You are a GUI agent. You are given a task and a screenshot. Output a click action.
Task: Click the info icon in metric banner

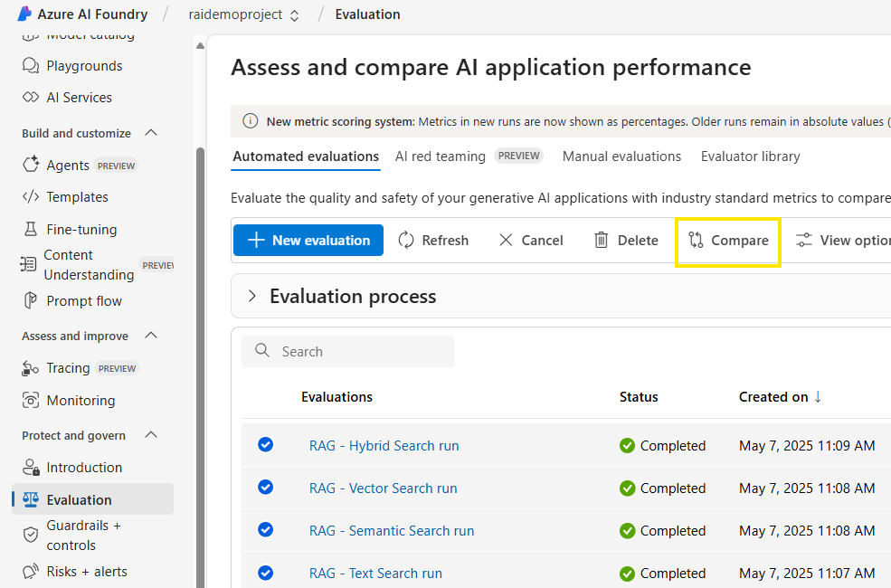click(x=251, y=121)
